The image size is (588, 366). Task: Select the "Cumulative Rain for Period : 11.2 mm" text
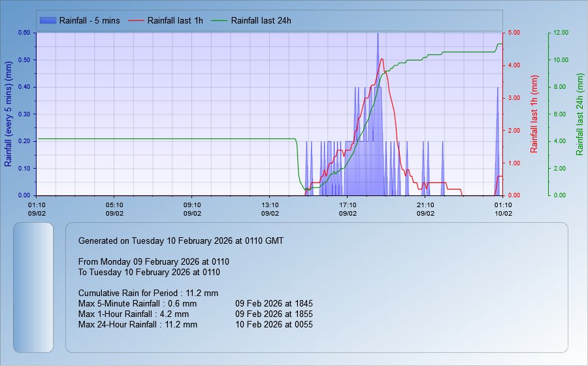tap(148, 293)
